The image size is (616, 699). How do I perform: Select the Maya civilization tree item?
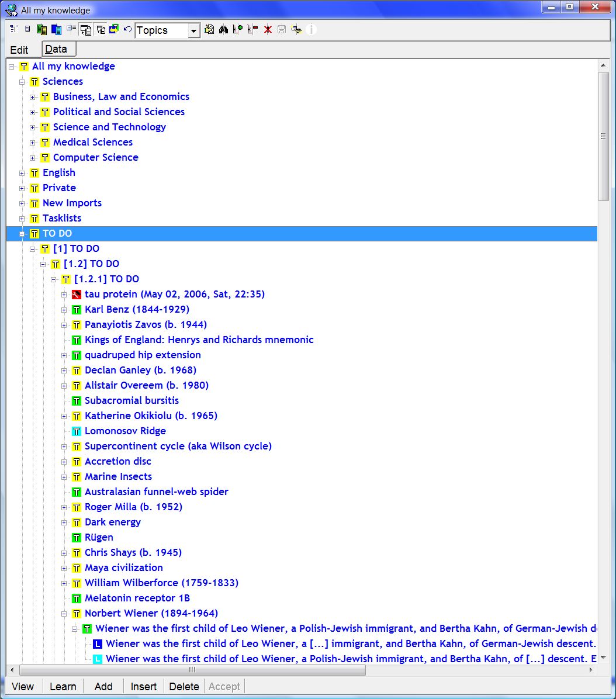[x=123, y=568]
